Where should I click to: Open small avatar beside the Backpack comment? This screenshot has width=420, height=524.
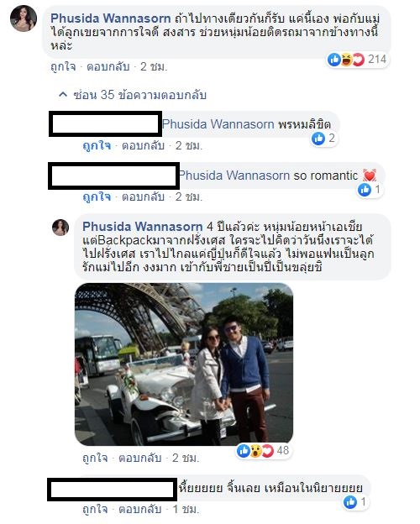point(60,228)
